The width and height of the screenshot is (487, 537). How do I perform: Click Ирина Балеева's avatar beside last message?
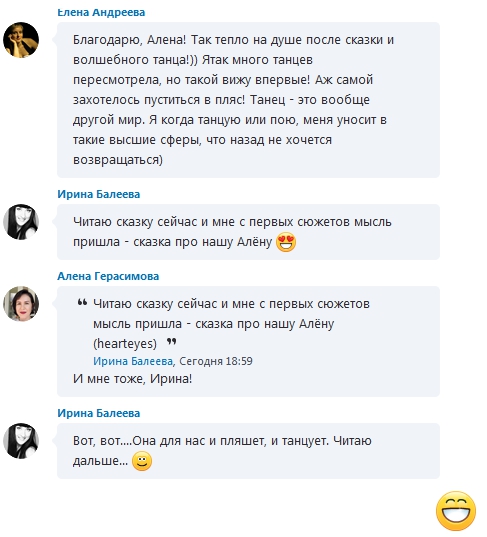point(21,441)
